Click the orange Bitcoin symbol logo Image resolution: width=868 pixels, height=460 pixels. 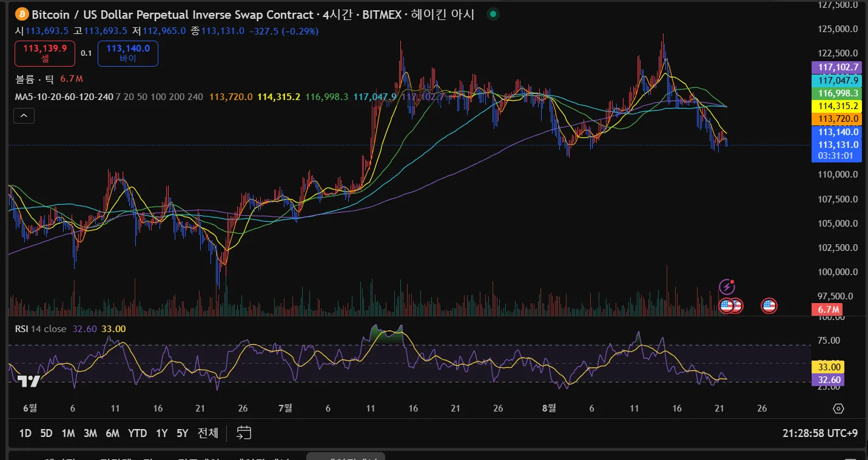[x=22, y=14]
